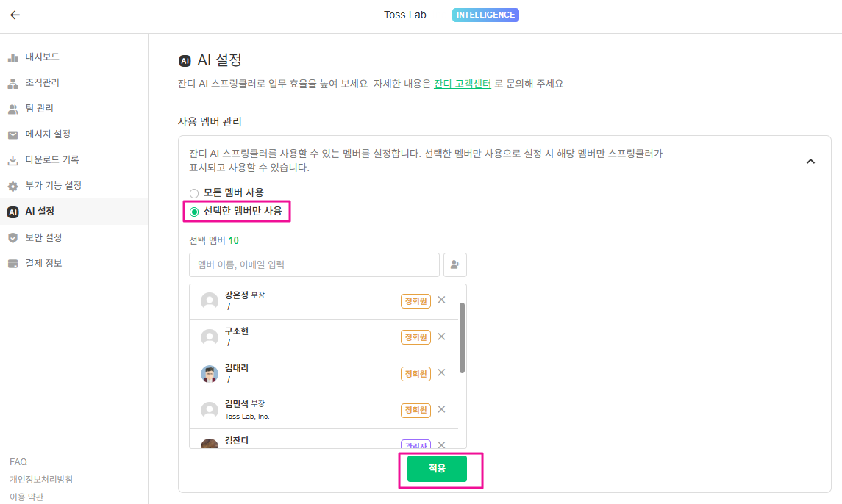Click the add member icon button
Viewport: 842px width, 504px height.
[x=454, y=264]
